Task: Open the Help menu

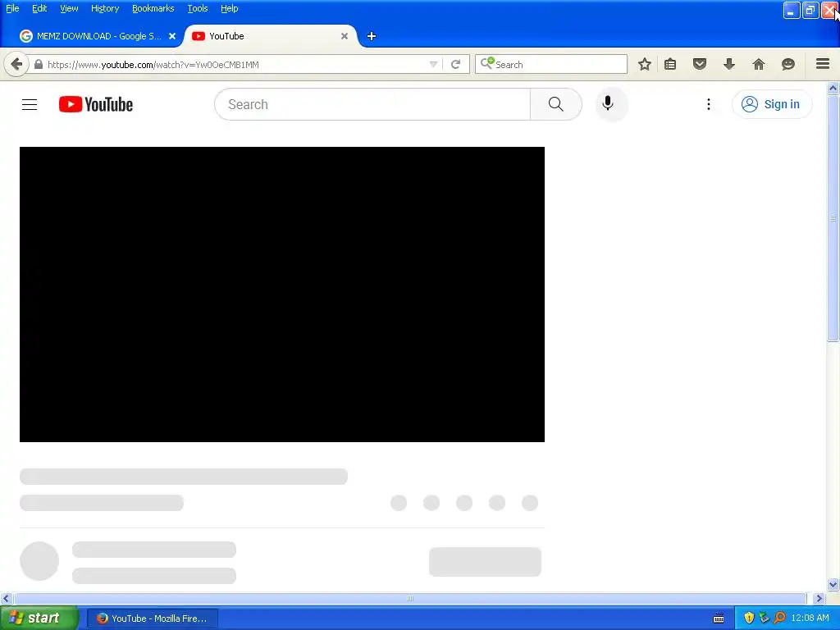Action: point(230,8)
